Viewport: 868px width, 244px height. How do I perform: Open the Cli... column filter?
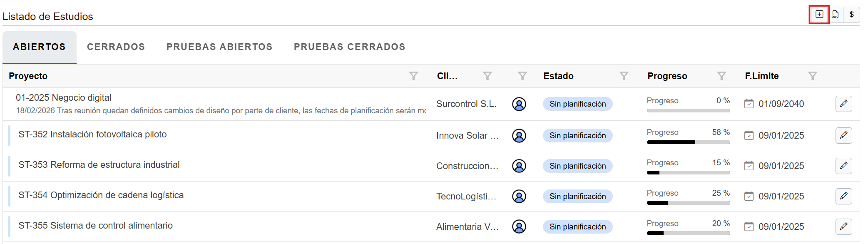click(487, 76)
